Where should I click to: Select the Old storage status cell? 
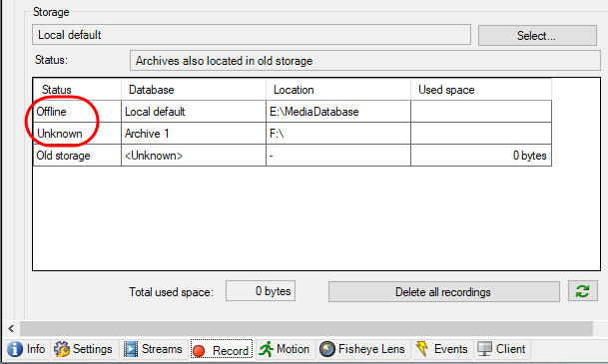coord(77,156)
